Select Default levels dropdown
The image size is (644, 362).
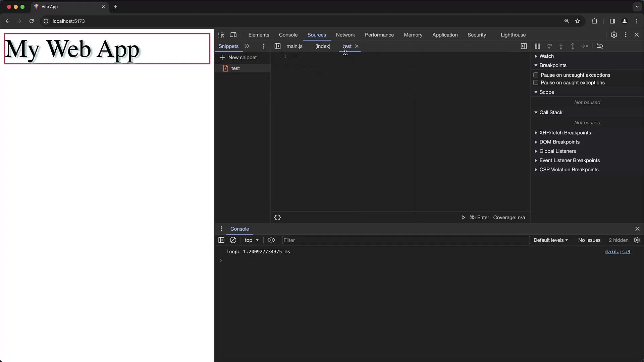(x=550, y=240)
